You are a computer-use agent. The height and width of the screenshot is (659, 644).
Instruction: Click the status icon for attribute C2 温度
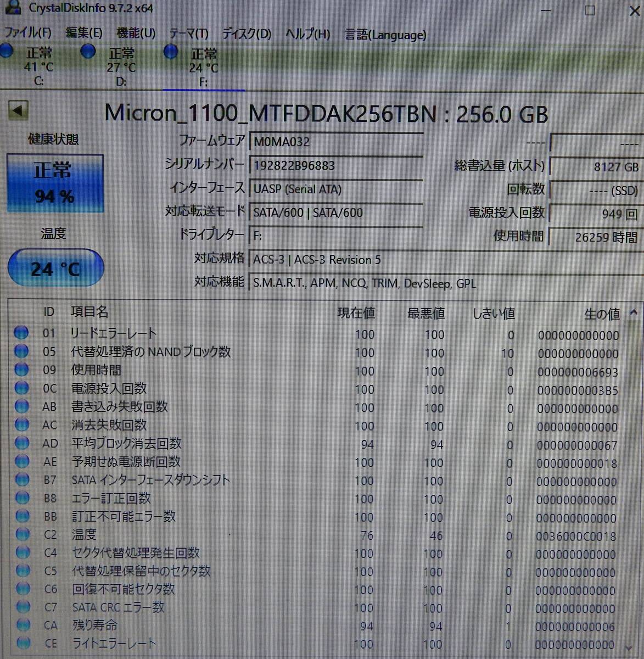point(23,533)
